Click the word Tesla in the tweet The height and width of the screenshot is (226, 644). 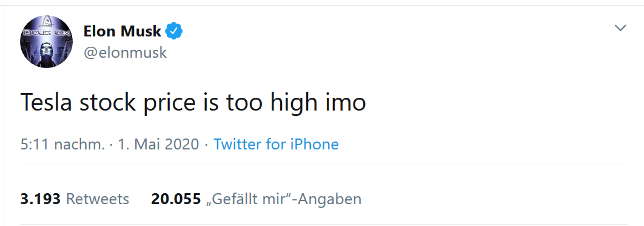point(47,101)
